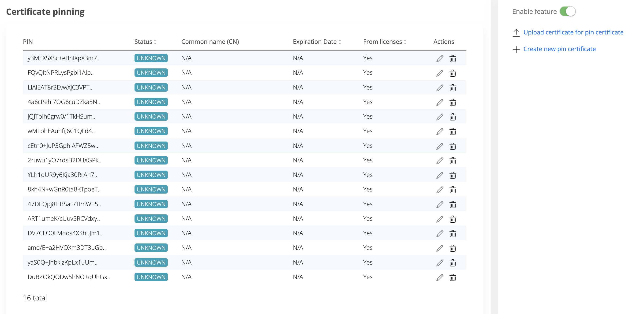Edit the yaS0Q+JhbklzKpLx1uUm pin

coord(439,263)
